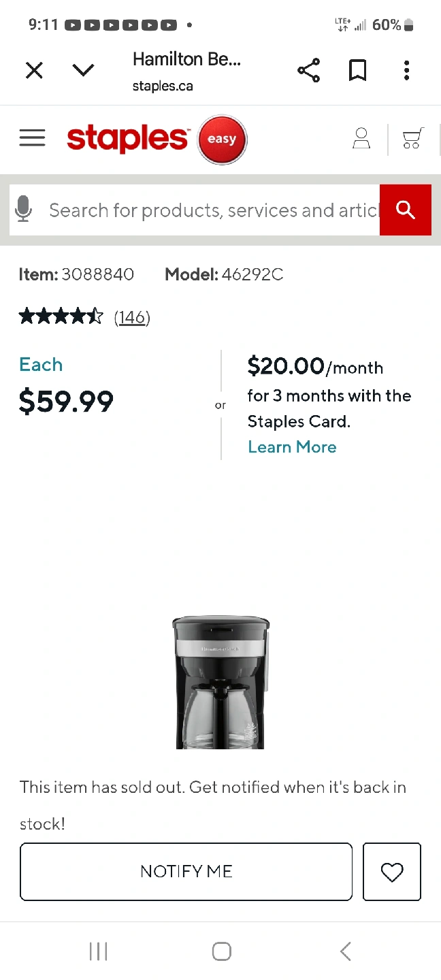Screen dimensions: 441x980
Task: Close the browser tab with X
Action: pos(34,70)
